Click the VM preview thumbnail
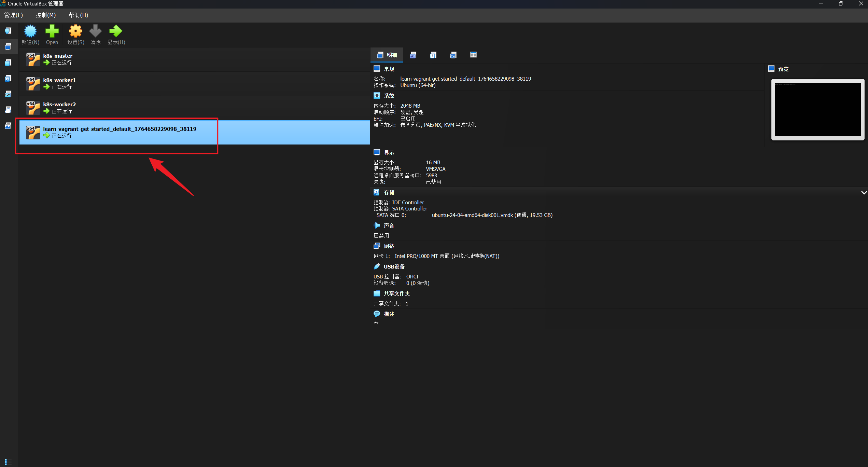 tap(817, 109)
